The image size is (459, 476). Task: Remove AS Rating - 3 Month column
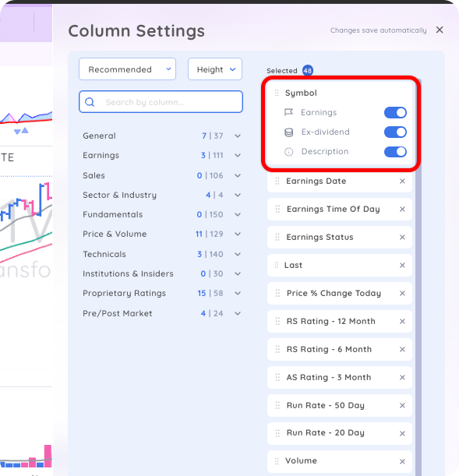402,377
